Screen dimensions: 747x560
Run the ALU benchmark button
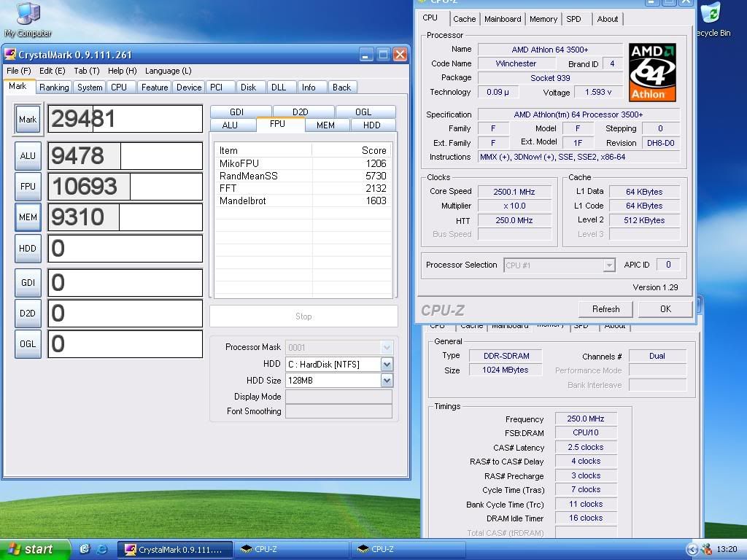(x=28, y=156)
